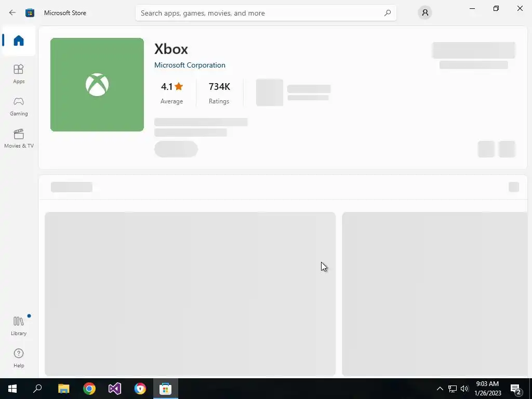Image resolution: width=532 pixels, height=399 pixels.
Task: Click the search magnifier icon
Action: point(388,13)
